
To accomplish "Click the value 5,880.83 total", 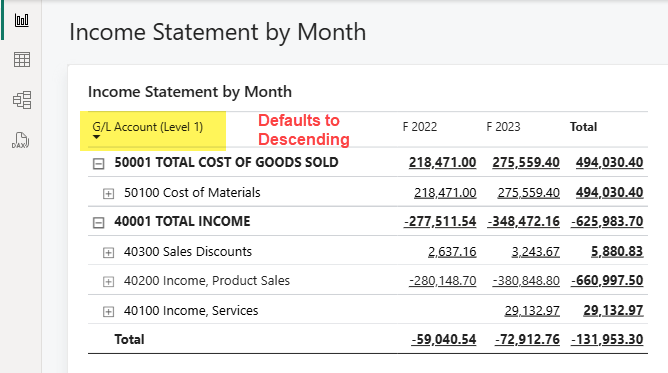I will [x=617, y=252].
